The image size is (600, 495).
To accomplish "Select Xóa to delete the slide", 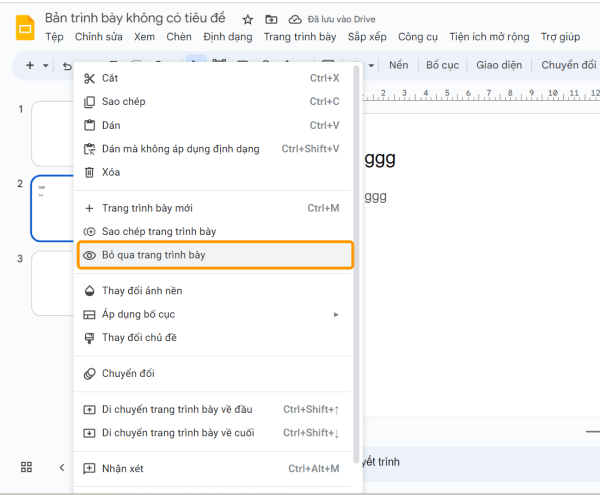I will pyautogui.click(x=212, y=172).
